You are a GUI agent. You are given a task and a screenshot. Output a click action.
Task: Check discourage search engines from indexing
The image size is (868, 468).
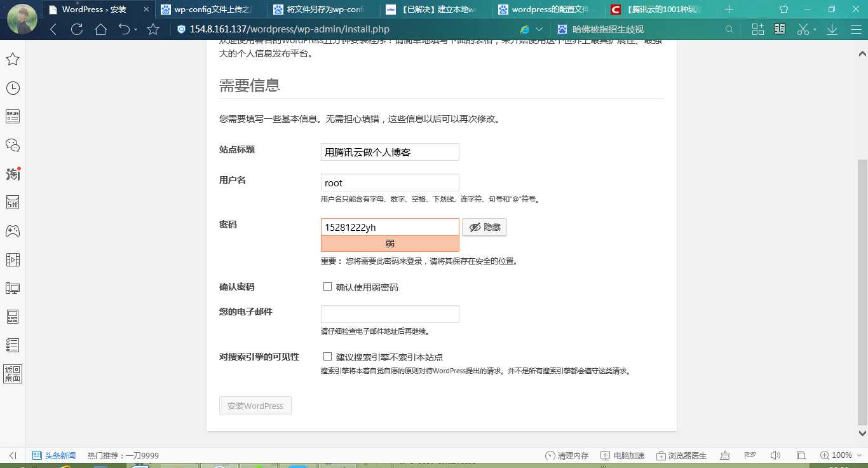click(x=327, y=357)
